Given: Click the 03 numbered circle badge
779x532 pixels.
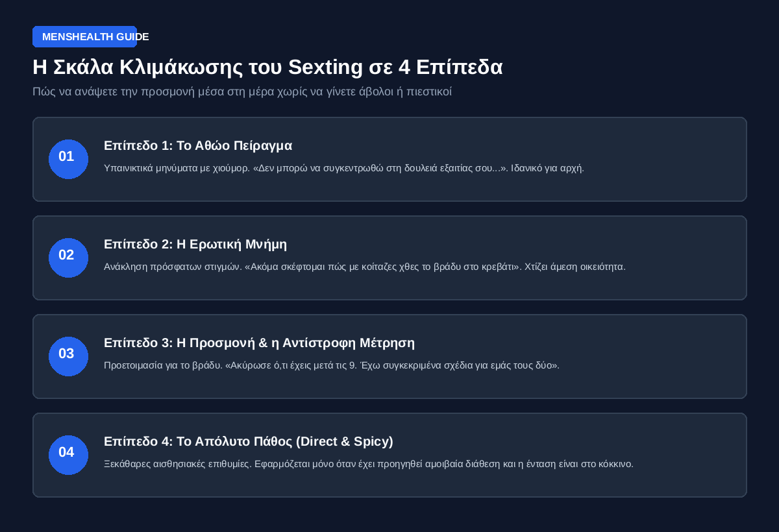Looking at the screenshot, I should click(68, 356).
